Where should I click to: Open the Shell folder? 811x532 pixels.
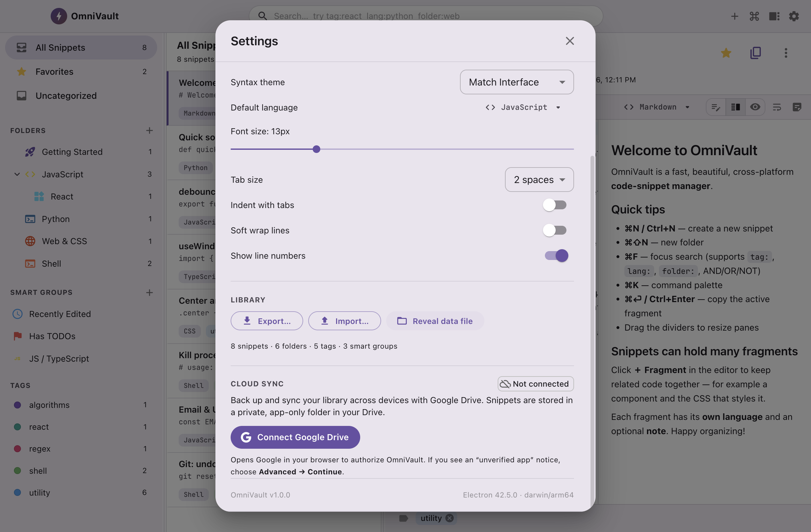[81, 263]
